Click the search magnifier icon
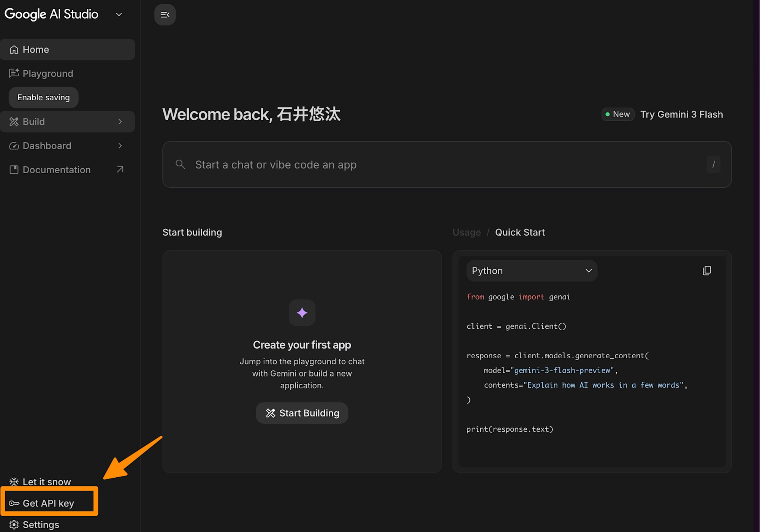 point(180,165)
